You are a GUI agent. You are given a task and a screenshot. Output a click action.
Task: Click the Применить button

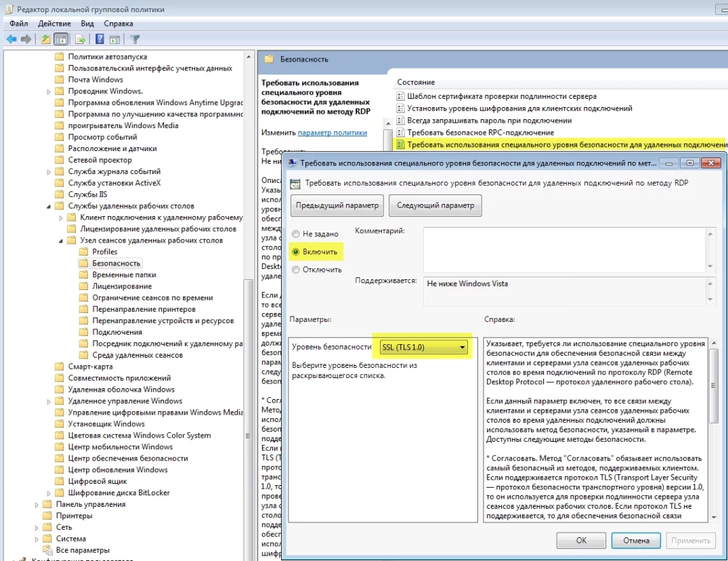[x=691, y=541]
